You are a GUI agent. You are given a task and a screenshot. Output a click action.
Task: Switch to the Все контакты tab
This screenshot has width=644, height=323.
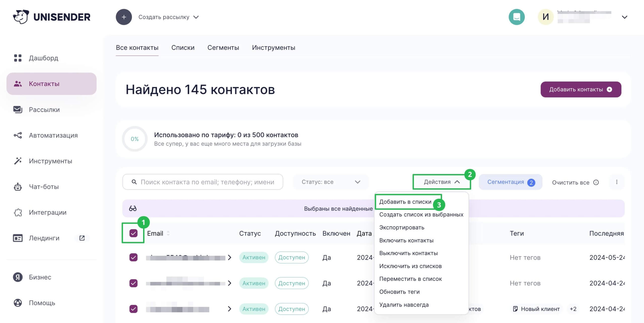137,48
